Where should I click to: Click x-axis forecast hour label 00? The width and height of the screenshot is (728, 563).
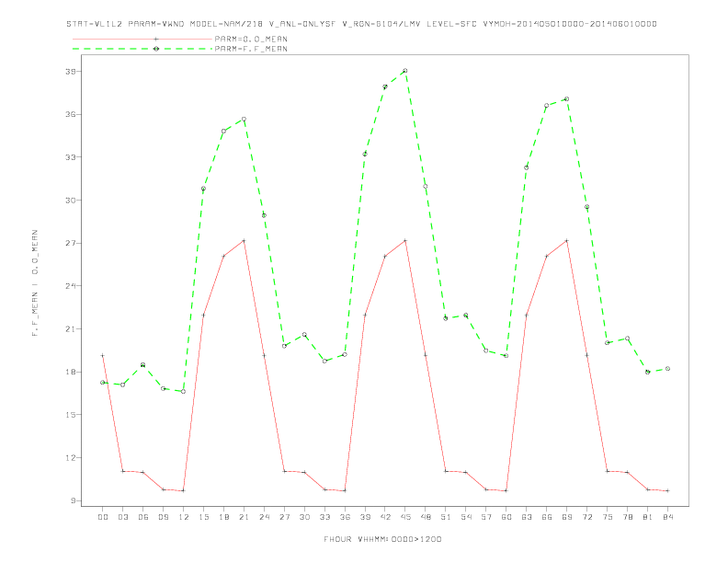coord(103,517)
